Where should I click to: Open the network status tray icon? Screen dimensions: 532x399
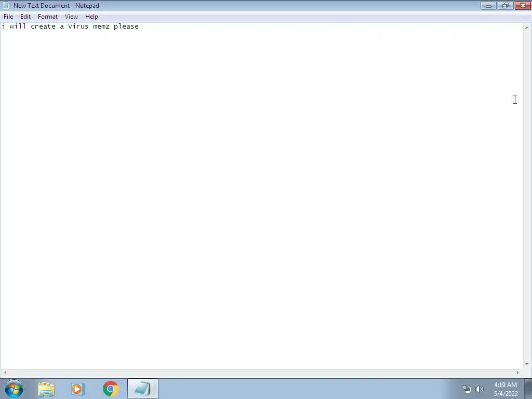pos(467,389)
